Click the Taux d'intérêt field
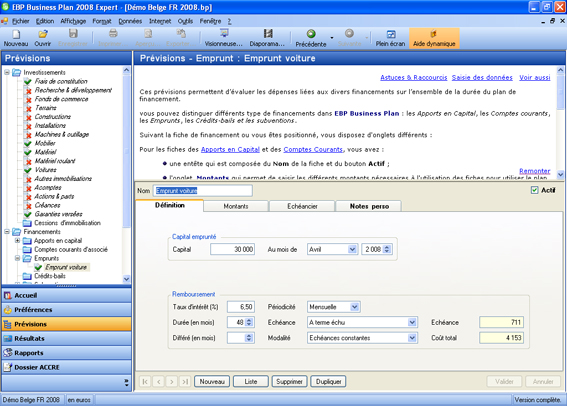The width and height of the screenshot is (567, 406). point(241,307)
